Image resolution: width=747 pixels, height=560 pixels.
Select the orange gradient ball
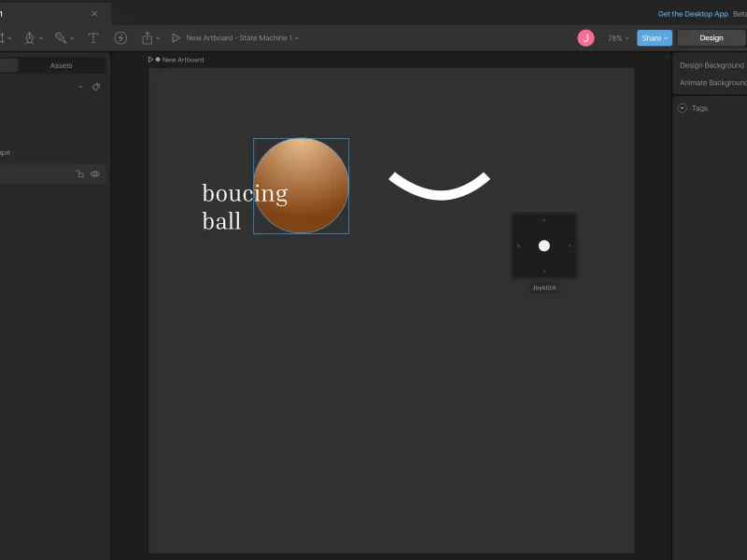click(x=301, y=186)
